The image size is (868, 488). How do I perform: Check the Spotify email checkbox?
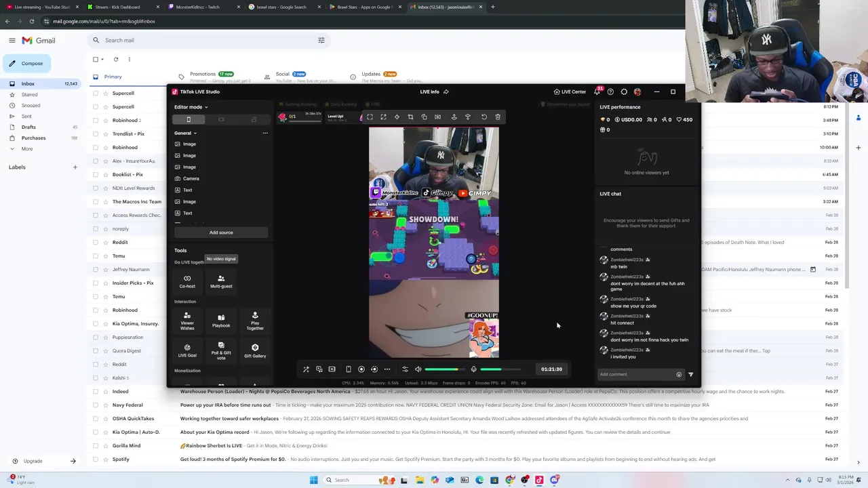point(96,459)
